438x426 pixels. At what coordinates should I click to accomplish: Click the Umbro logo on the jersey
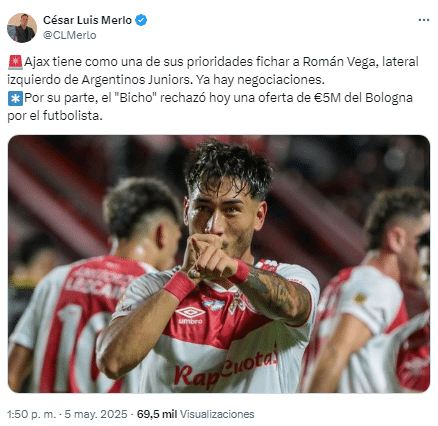(x=190, y=315)
